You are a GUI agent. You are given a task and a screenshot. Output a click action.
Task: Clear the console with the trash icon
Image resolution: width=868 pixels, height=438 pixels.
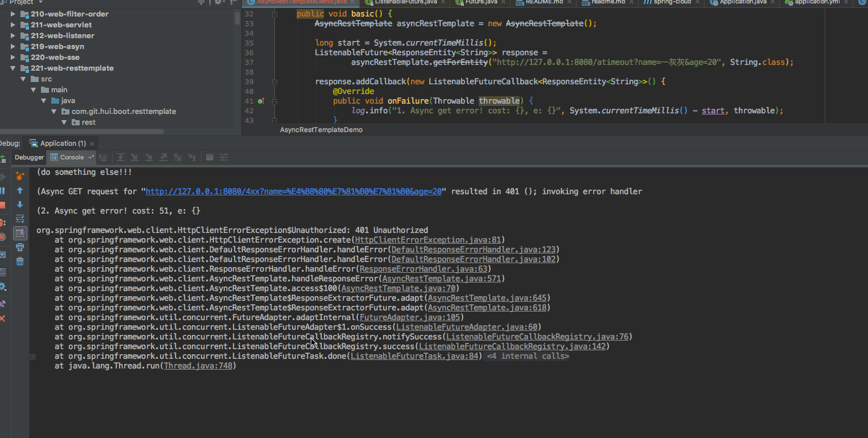coord(20,261)
